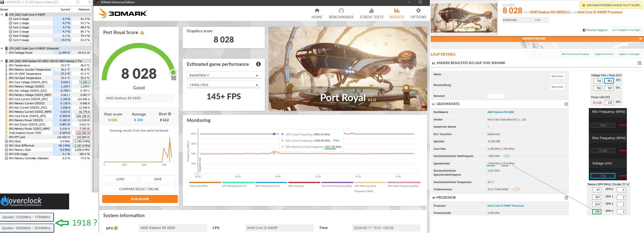Click Ergebnis verbergen button

pyautogui.click(x=629, y=54)
